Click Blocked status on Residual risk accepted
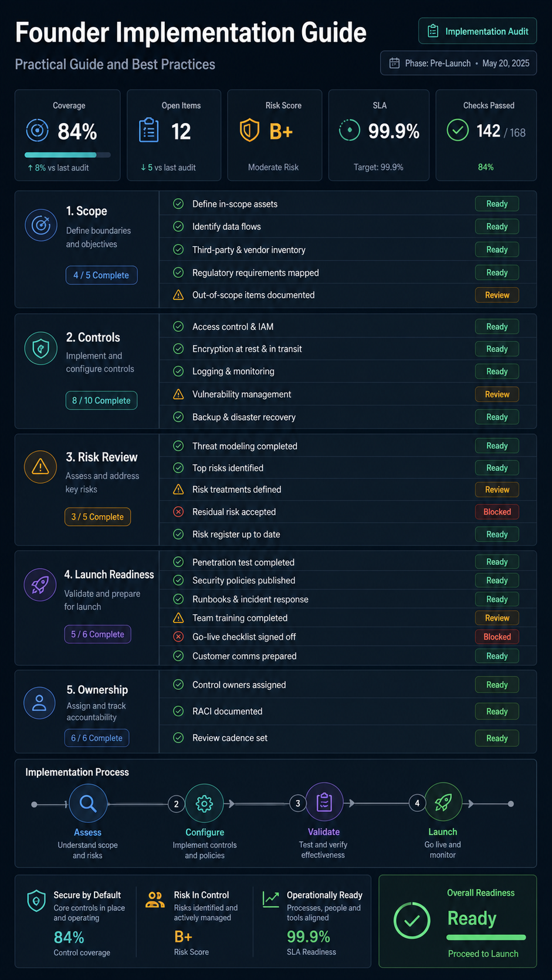 tap(497, 512)
